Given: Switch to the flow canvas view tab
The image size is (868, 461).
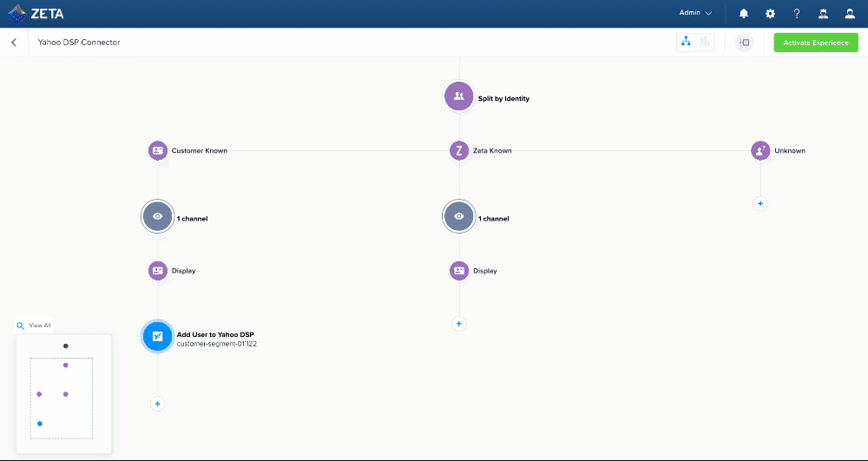Looking at the screenshot, I should (x=686, y=43).
